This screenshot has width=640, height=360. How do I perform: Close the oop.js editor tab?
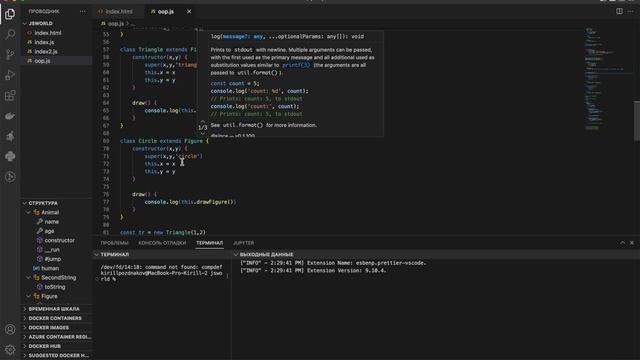click(189, 11)
